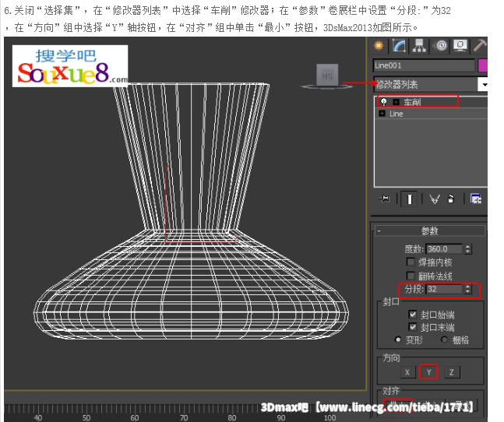Click the 分段 spinner down arrow

tap(467, 292)
